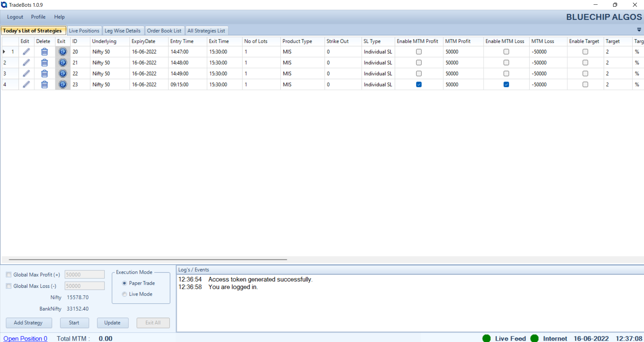Enable Target for strategy ID 22
Viewport: 644px width, 342px height.
coord(585,73)
